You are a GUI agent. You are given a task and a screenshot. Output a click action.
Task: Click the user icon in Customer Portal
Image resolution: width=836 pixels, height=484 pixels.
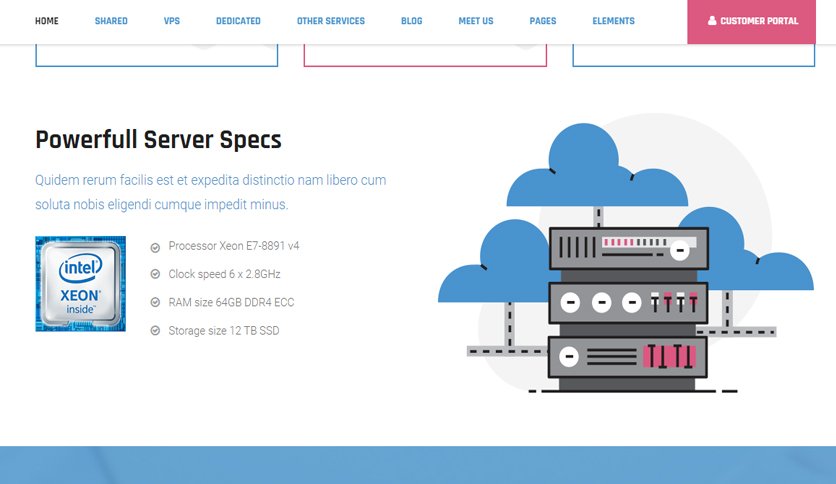tap(712, 21)
